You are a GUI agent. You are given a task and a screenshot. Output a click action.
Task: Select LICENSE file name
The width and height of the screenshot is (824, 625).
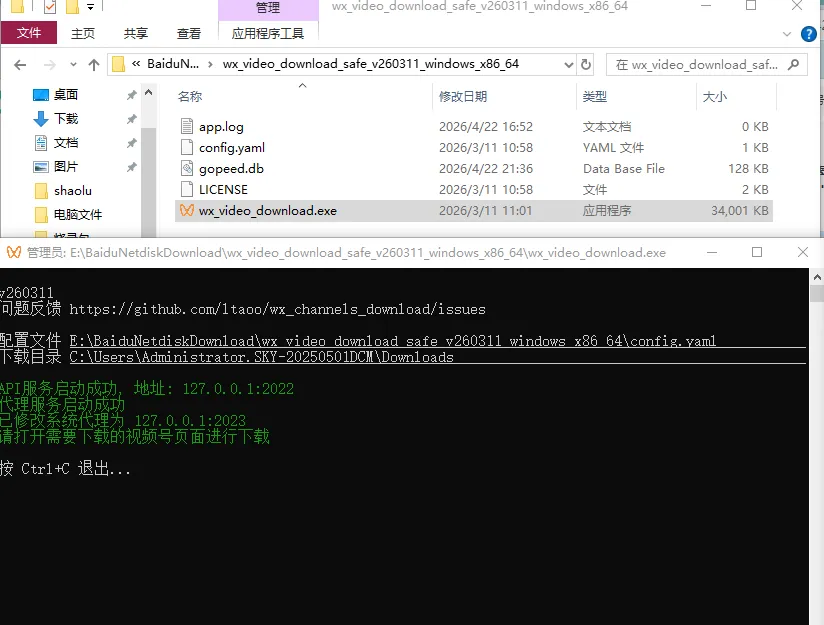coord(223,190)
